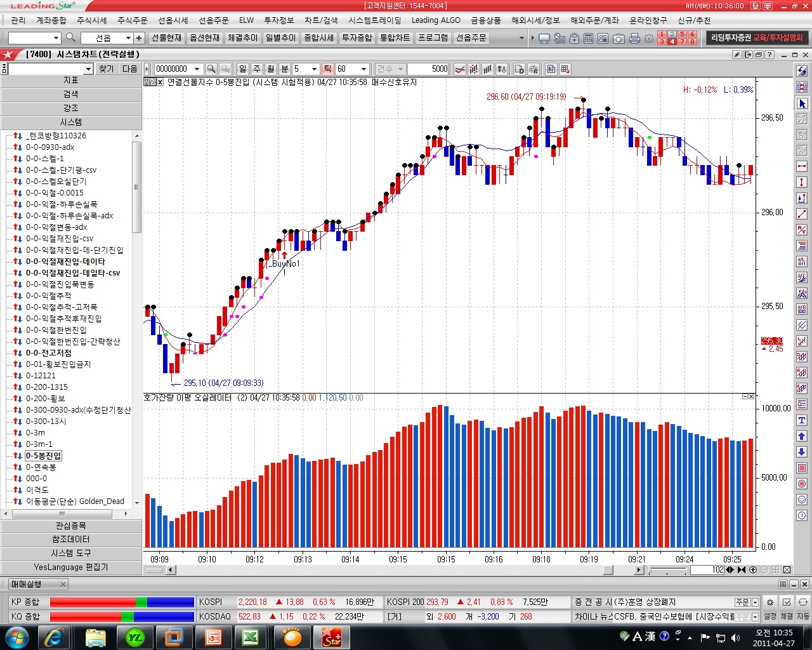This screenshot has width=812, height=650.
Task: Open Windows Explorer folder on taskbar
Action: click(95, 637)
